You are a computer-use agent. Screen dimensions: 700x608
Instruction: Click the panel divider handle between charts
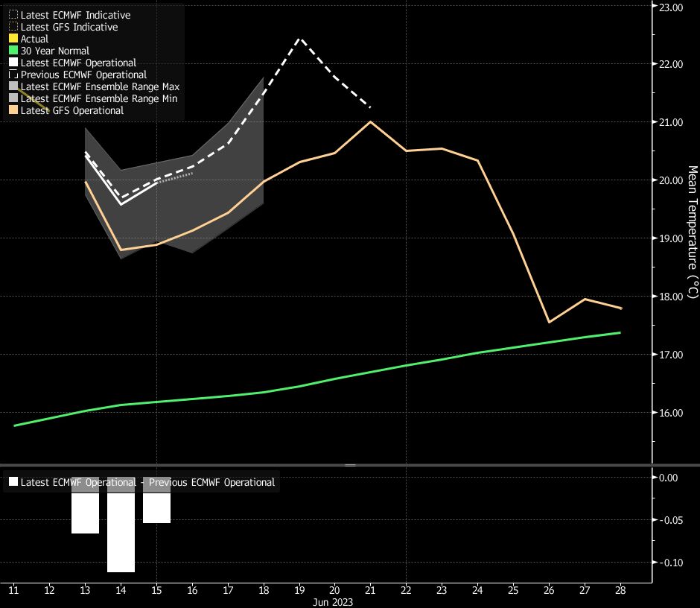pyautogui.click(x=350, y=465)
